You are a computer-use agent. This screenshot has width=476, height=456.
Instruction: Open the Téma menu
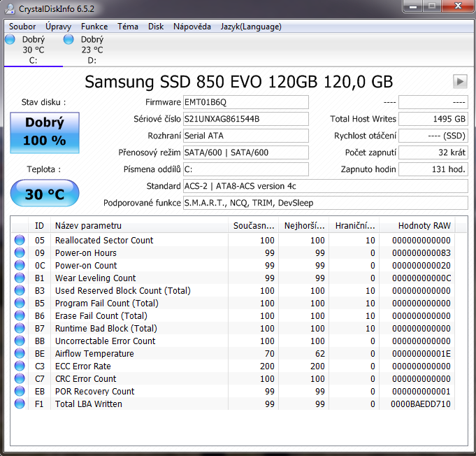coord(128,27)
